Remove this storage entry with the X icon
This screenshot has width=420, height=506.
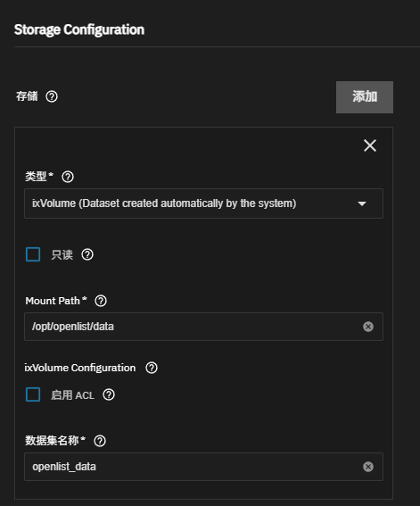(x=370, y=145)
